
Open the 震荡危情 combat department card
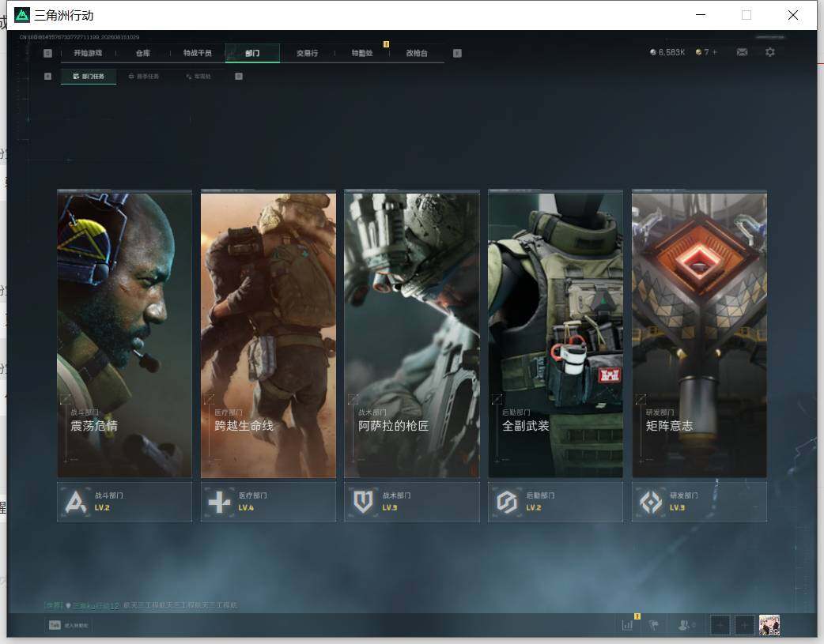coord(124,334)
